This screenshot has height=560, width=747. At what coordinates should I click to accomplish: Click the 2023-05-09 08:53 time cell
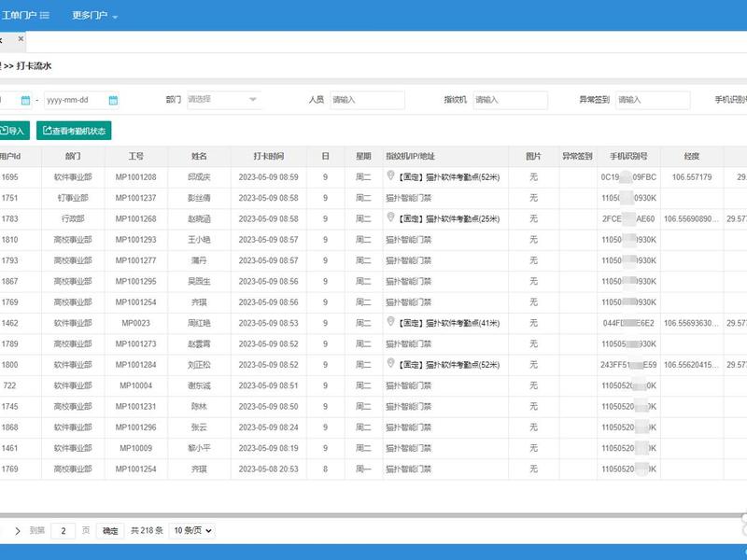tap(269, 323)
